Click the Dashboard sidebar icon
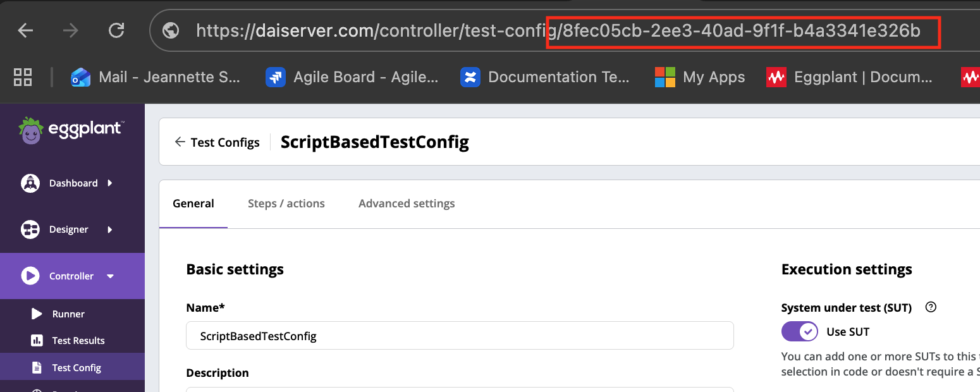 click(30, 183)
